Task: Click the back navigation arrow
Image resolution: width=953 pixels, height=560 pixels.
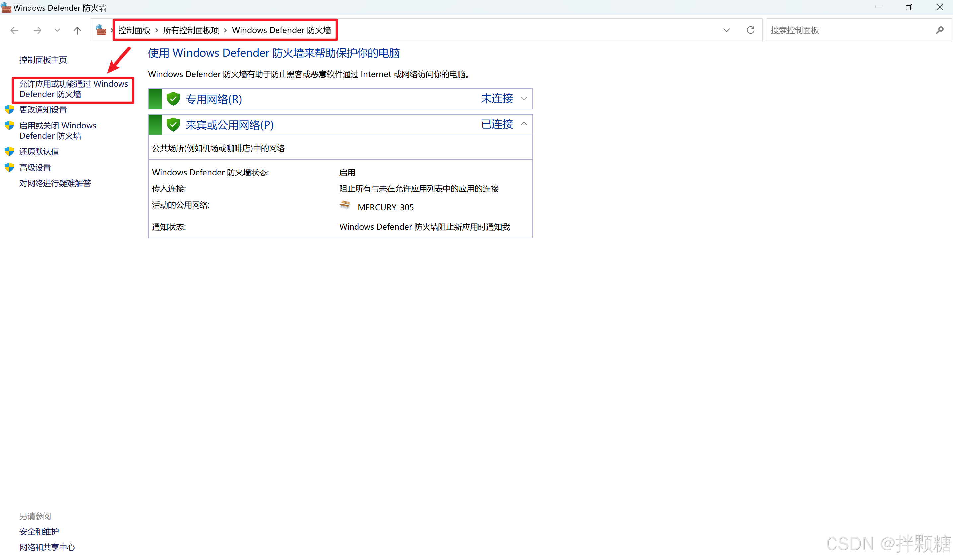Action: click(x=14, y=30)
